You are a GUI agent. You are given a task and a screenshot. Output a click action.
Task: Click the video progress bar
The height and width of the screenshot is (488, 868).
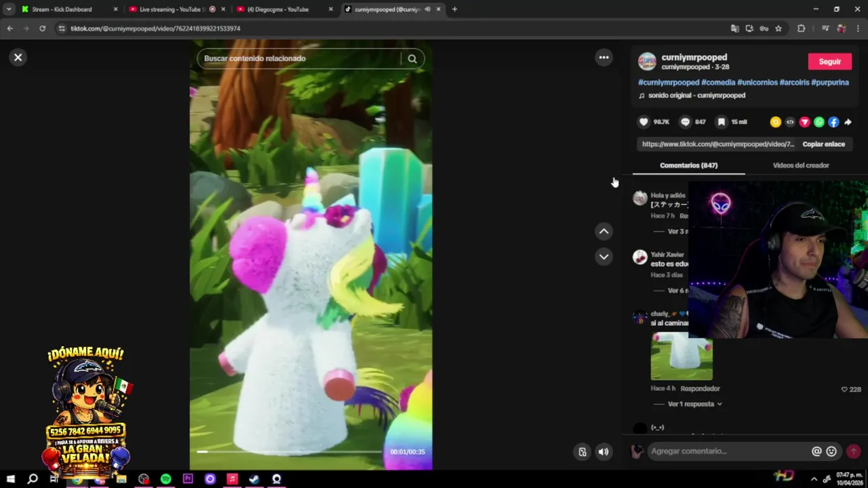[290, 451]
